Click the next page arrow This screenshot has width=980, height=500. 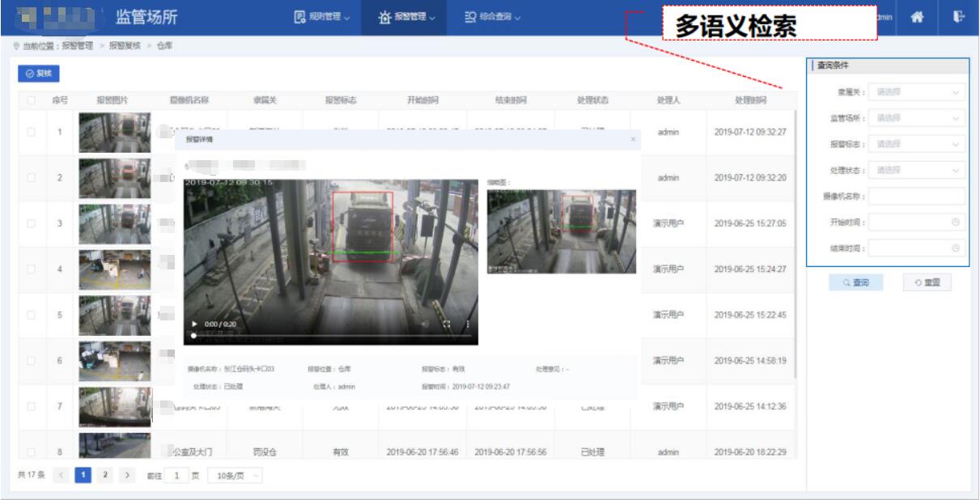pos(125,476)
